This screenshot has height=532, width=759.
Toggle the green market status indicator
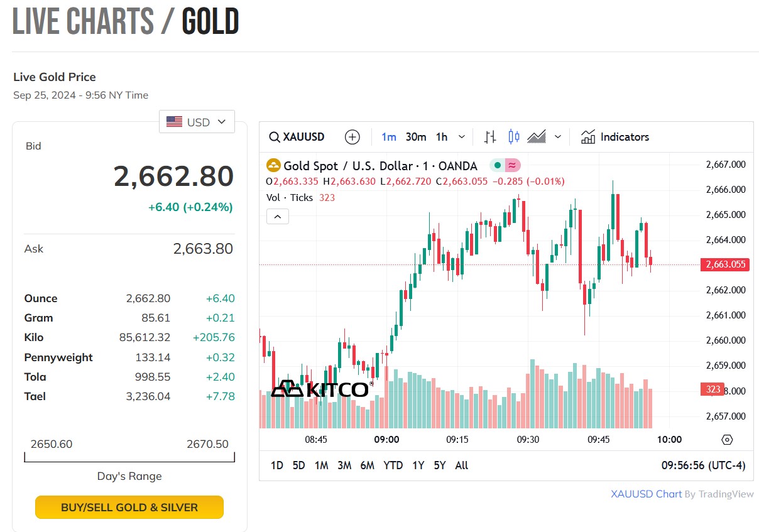[497, 166]
